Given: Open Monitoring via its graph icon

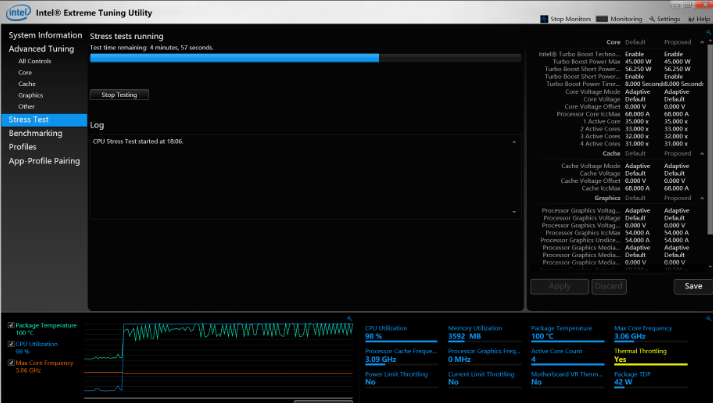Looking at the screenshot, I should click(602, 19).
